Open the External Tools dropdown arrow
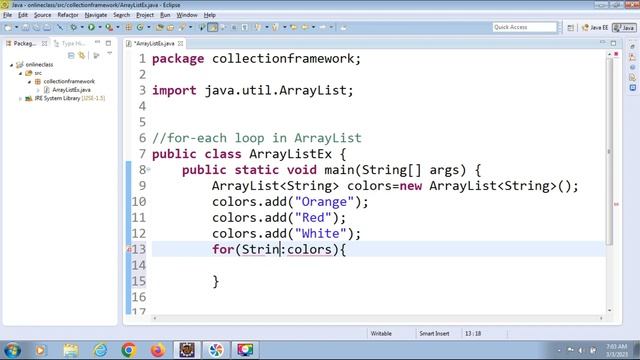640x360 pixels. pos(118,27)
